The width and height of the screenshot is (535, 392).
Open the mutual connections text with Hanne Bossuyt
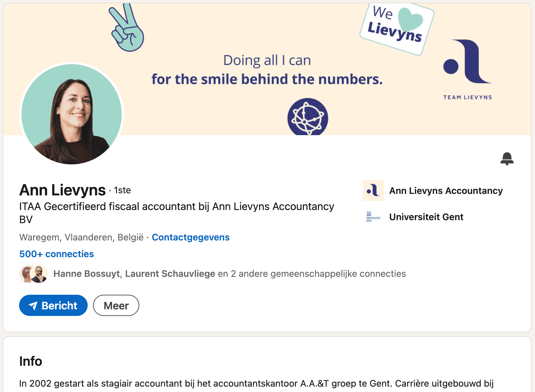(x=229, y=274)
